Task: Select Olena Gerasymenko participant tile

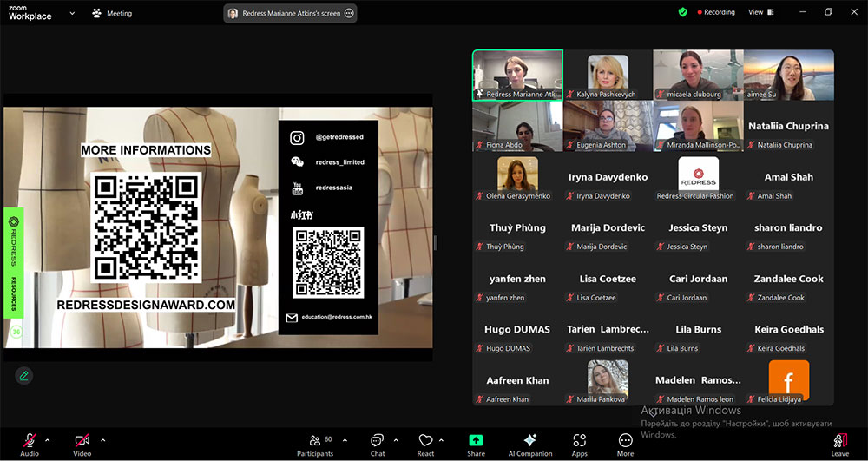Action: tap(517, 177)
